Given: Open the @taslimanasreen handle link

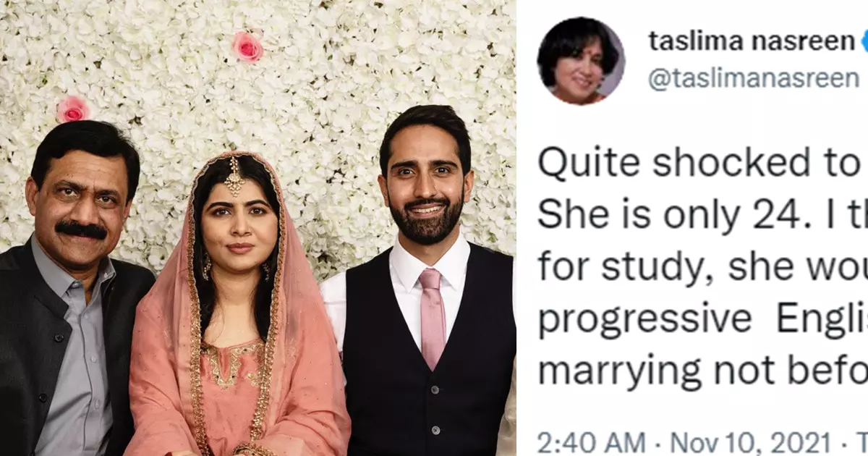Looking at the screenshot, I should pyautogui.click(x=752, y=78).
